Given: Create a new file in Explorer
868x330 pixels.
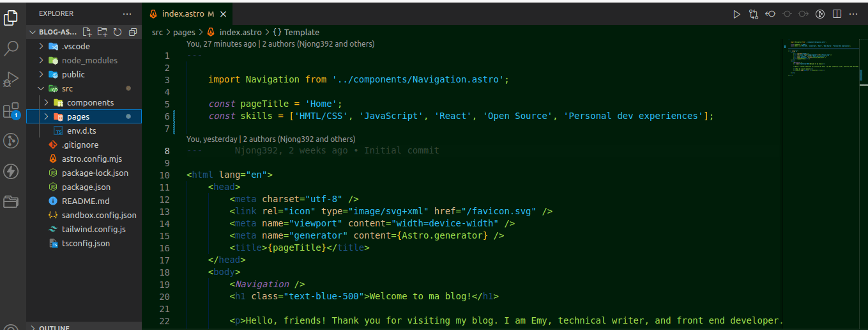Looking at the screenshot, I should point(88,32).
